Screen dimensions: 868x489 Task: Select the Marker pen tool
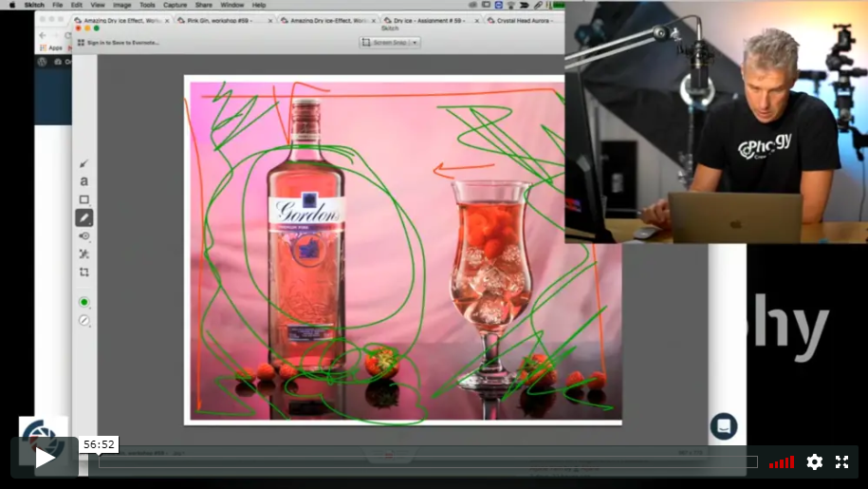84,217
